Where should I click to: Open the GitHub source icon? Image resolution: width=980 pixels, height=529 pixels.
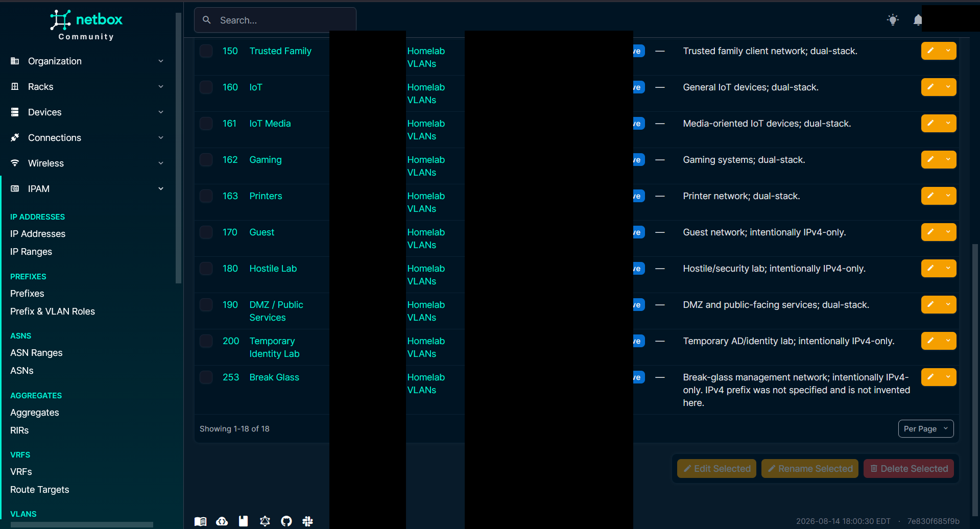pos(286,521)
